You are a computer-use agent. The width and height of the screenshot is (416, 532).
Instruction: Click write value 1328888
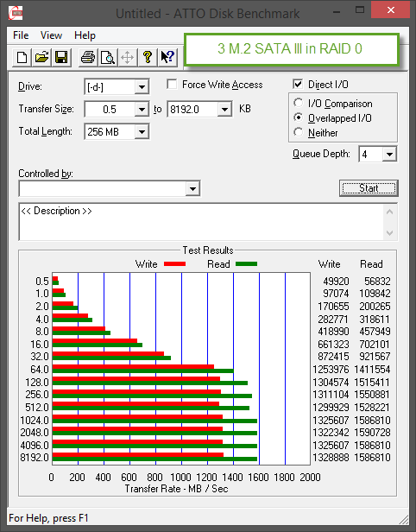click(331, 458)
